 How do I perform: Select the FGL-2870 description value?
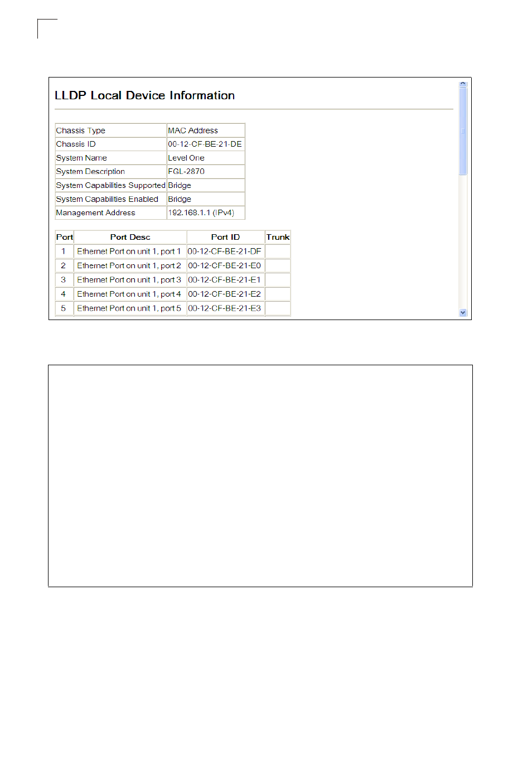(x=186, y=171)
